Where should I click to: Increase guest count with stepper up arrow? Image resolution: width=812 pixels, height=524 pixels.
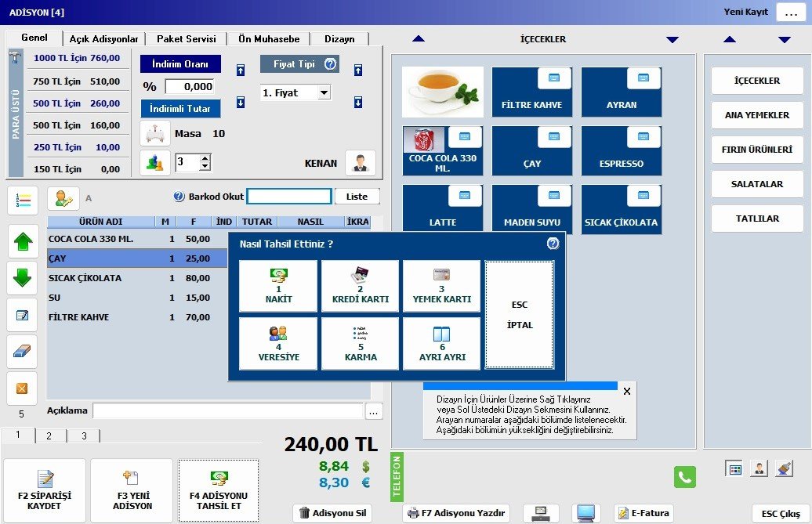pos(205,158)
